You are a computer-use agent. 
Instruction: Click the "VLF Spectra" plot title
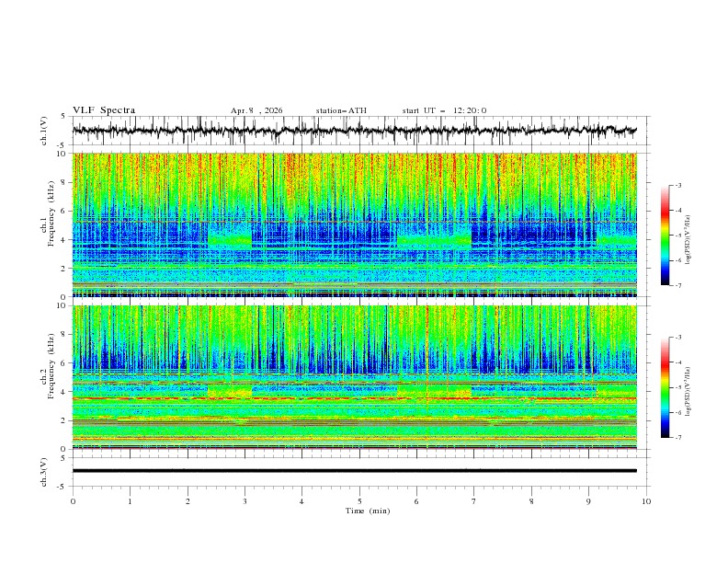104,110
